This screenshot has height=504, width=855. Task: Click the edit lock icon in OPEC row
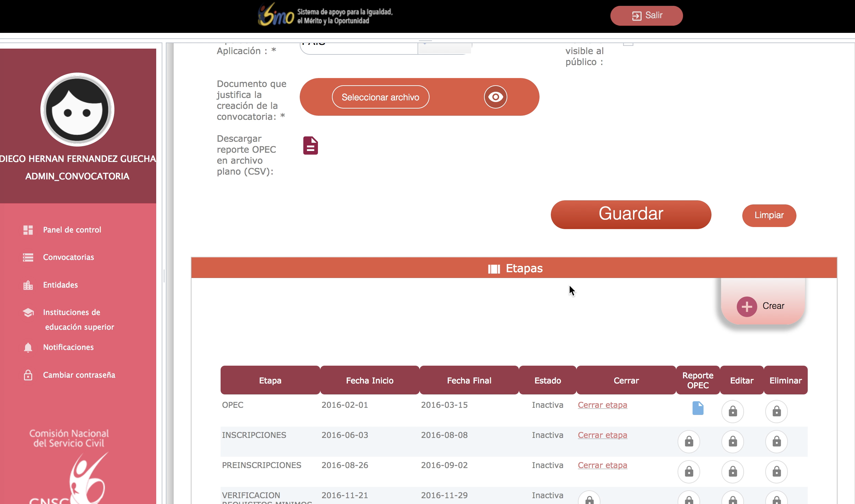[732, 411]
